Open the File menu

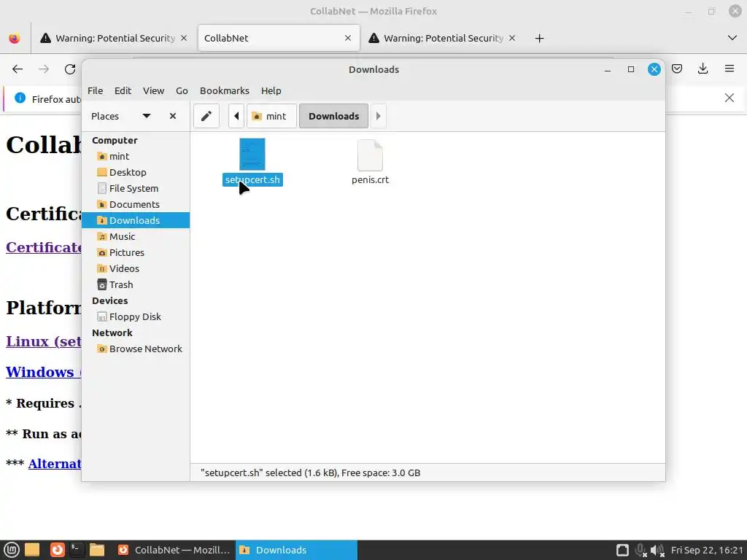point(96,90)
